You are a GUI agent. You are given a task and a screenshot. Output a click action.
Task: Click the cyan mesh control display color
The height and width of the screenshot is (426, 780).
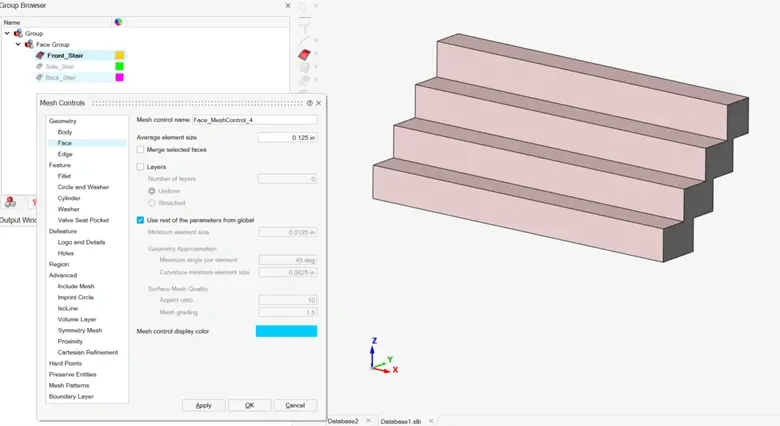[286, 331]
